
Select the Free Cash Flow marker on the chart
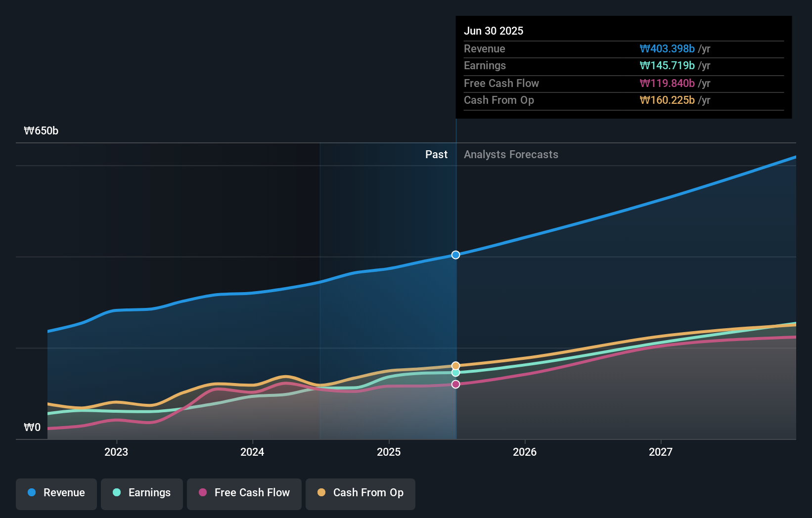click(x=455, y=384)
